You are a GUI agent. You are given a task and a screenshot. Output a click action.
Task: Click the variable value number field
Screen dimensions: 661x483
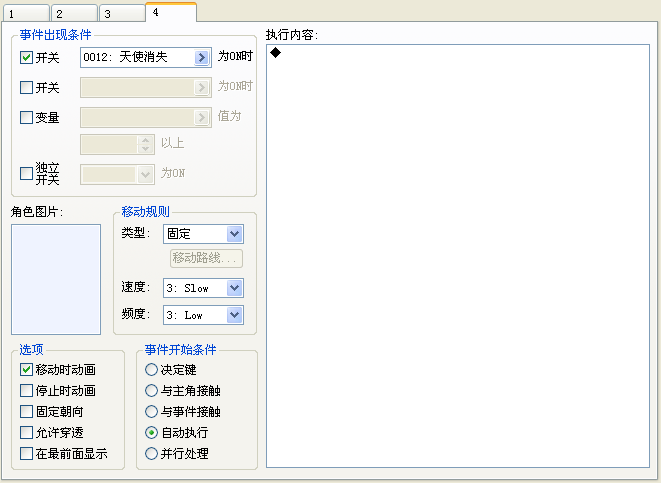(110, 145)
